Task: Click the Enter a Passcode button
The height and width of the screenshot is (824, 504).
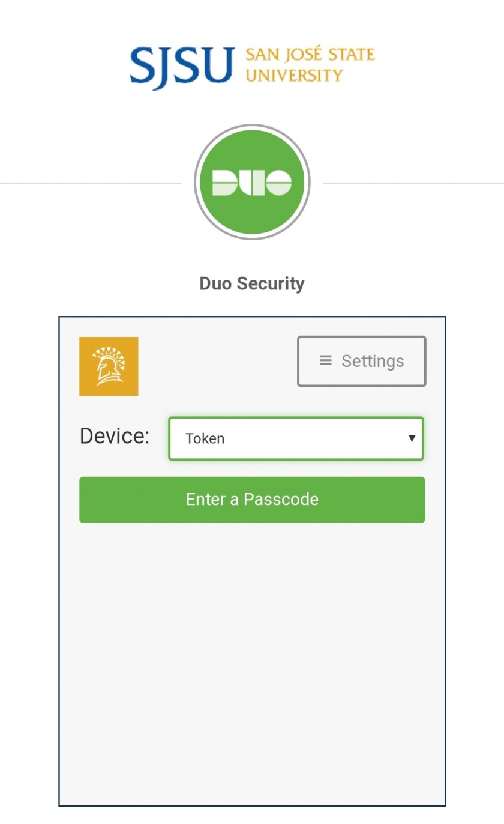Action: 252,500
